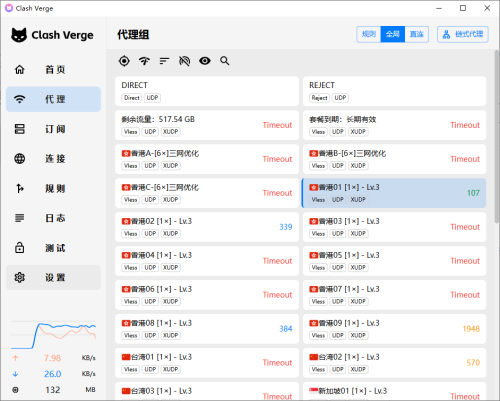This screenshot has height=401, width=500.
Task: Click the lock icon beside 测试
Action: (x=20, y=248)
